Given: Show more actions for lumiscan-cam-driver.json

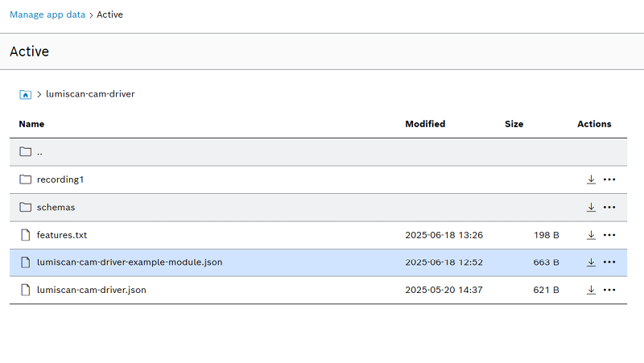Looking at the screenshot, I should pyautogui.click(x=609, y=290).
